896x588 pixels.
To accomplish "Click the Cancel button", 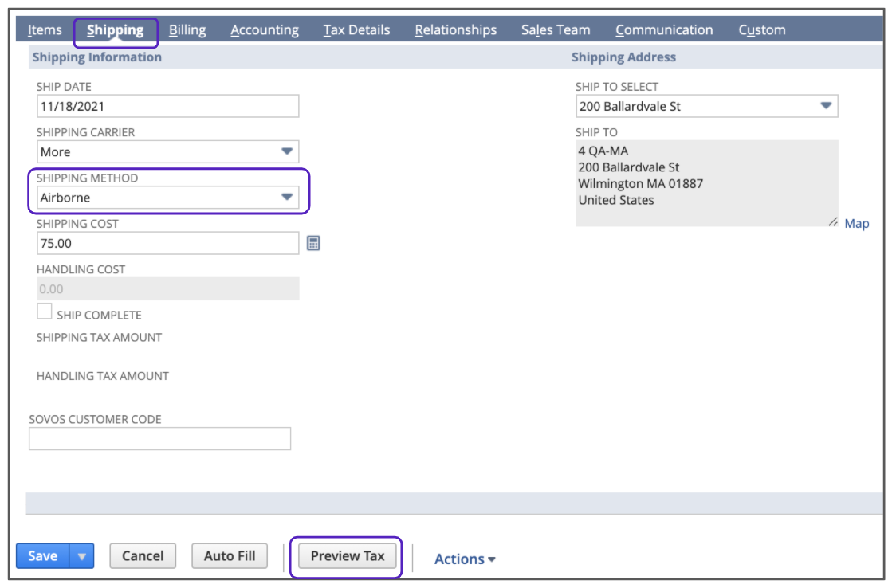I will coord(143,556).
